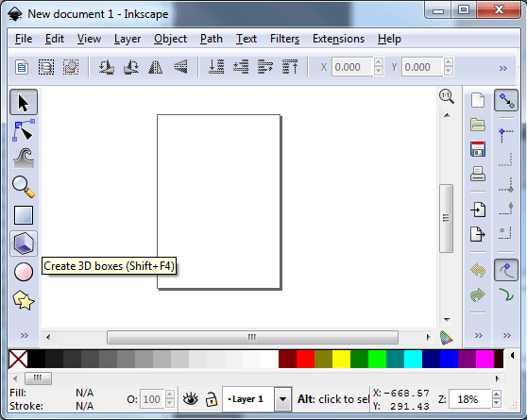Click the no-paint X swatch

click(x=18, y=359)
